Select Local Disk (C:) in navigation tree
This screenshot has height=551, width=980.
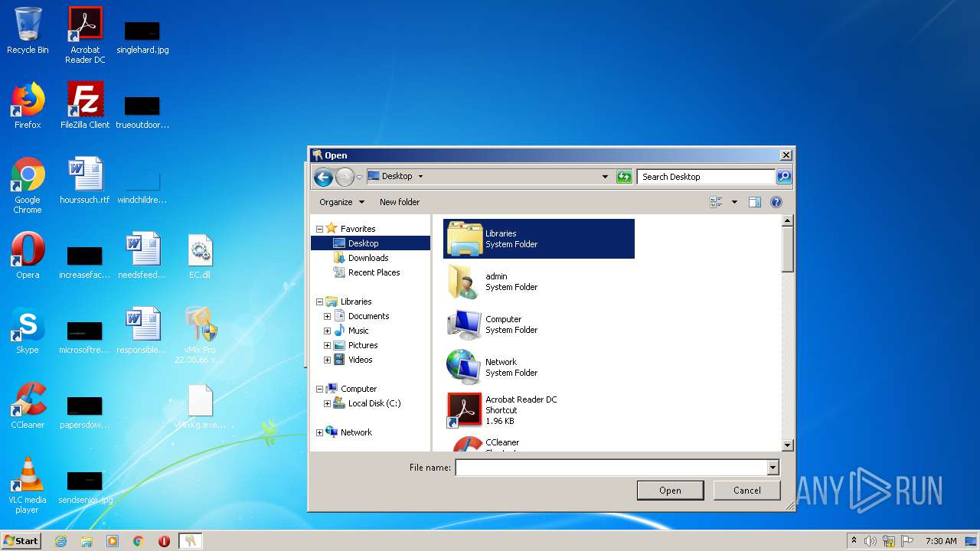(374, 403)
